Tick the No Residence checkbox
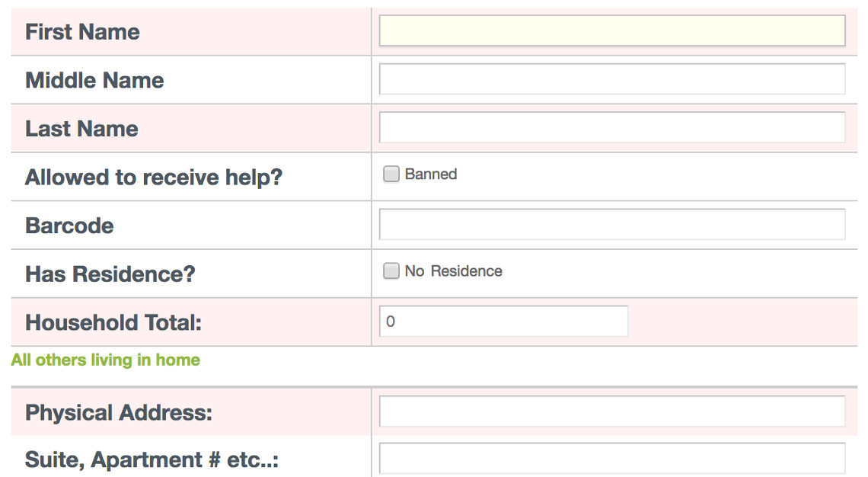 (x=391, y=271)
